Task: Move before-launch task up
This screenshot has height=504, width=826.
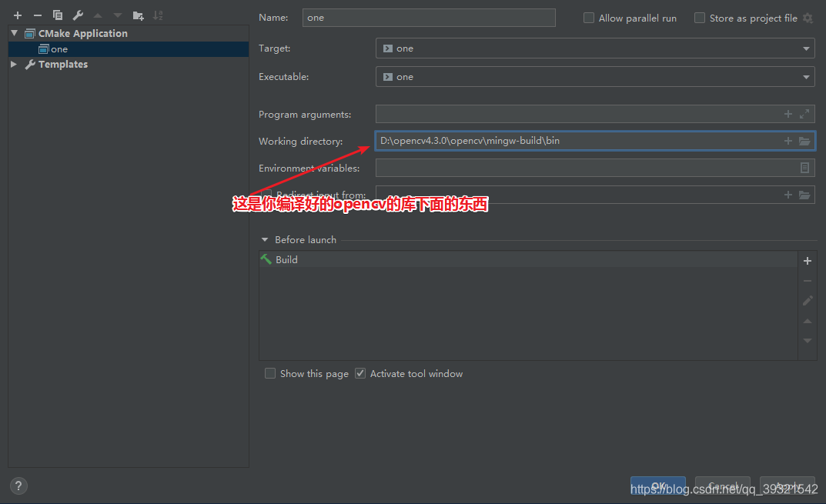Action: (x=807, y=322)
